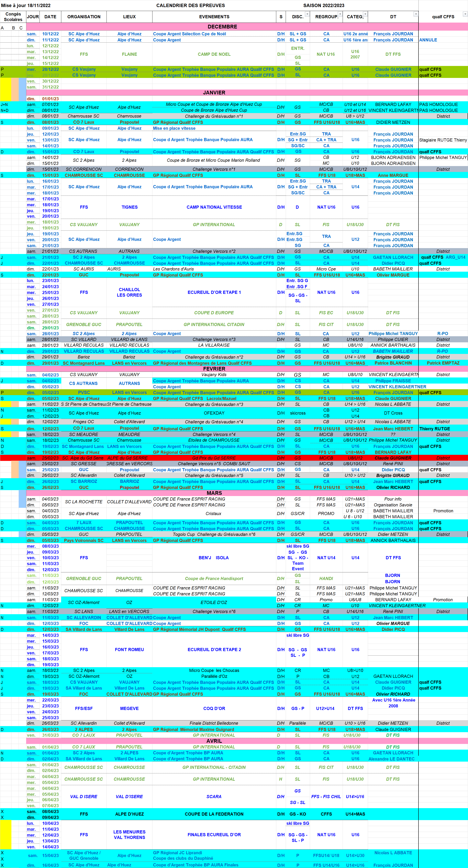
Task: Click the 'Mise à jour 18/11/2022' cell
Action: pos(26,5)
